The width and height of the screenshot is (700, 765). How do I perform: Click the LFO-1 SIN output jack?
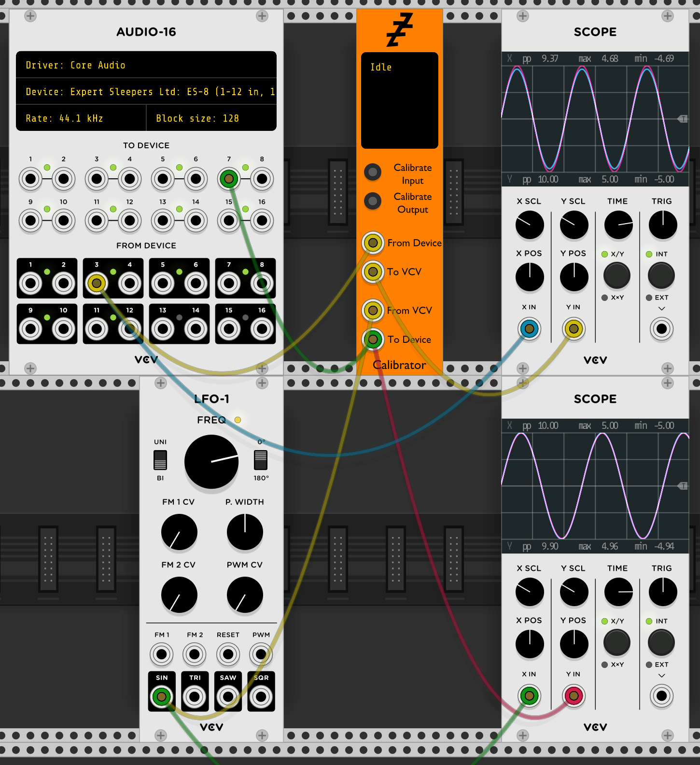pyautogui.click(x=162, y=697)
